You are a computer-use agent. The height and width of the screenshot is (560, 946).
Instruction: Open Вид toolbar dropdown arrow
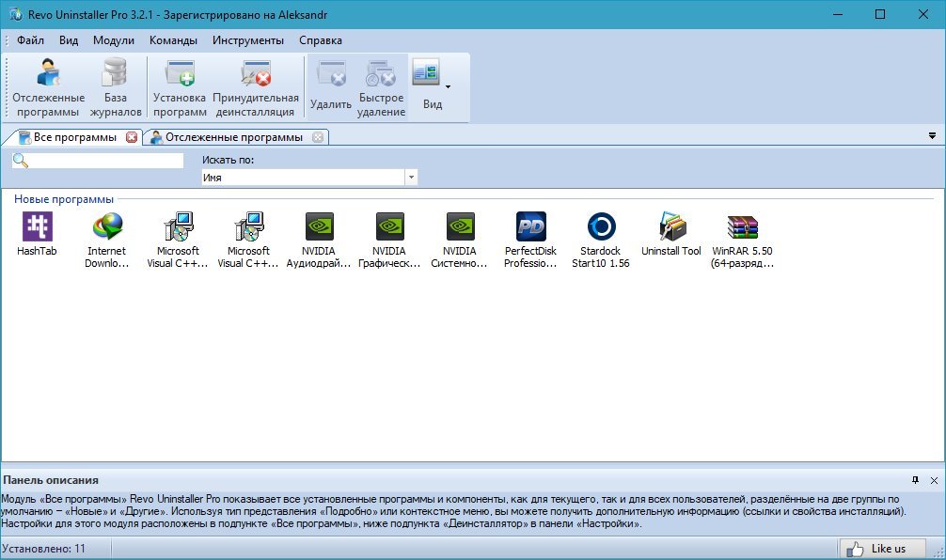[x=448, y=86]
